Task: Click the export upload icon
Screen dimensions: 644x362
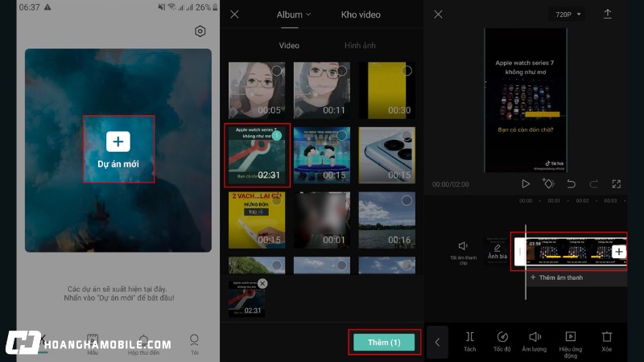Action: [x=607, y=14]
